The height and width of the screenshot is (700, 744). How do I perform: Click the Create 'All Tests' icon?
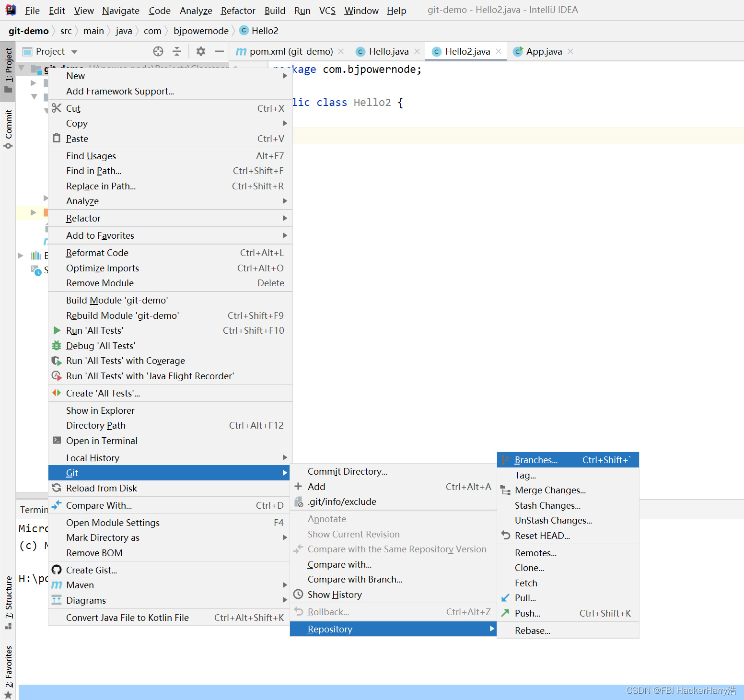point(57,393)
